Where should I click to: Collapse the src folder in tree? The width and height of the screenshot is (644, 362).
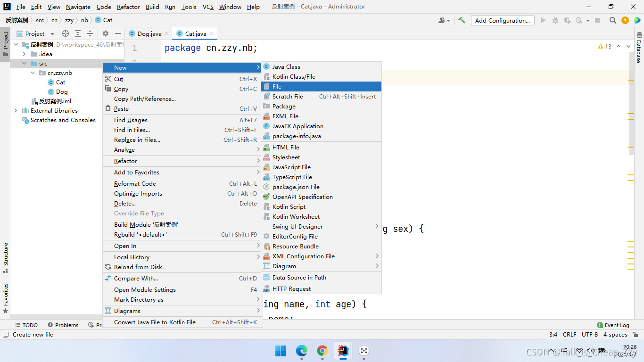25,63
